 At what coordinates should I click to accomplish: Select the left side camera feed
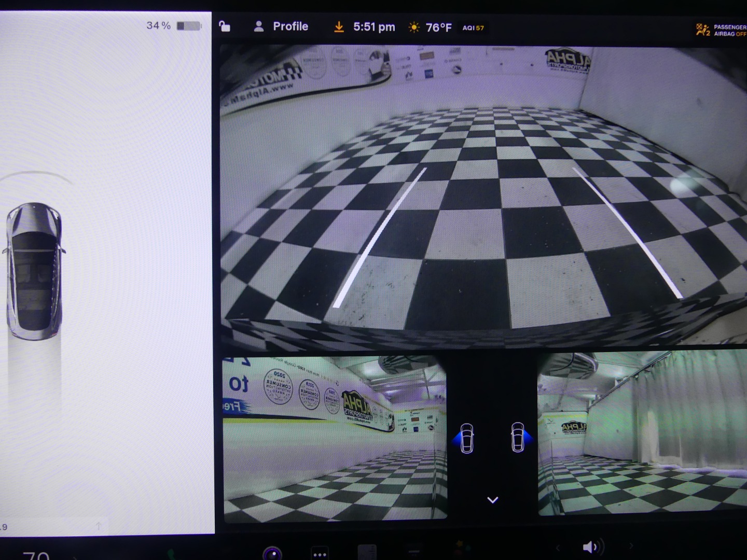click(335, 438)
